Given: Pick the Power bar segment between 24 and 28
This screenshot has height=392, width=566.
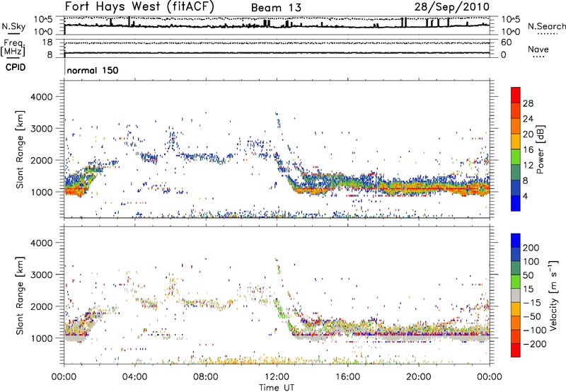Looking at the screenshot, I should pos(516,110).
